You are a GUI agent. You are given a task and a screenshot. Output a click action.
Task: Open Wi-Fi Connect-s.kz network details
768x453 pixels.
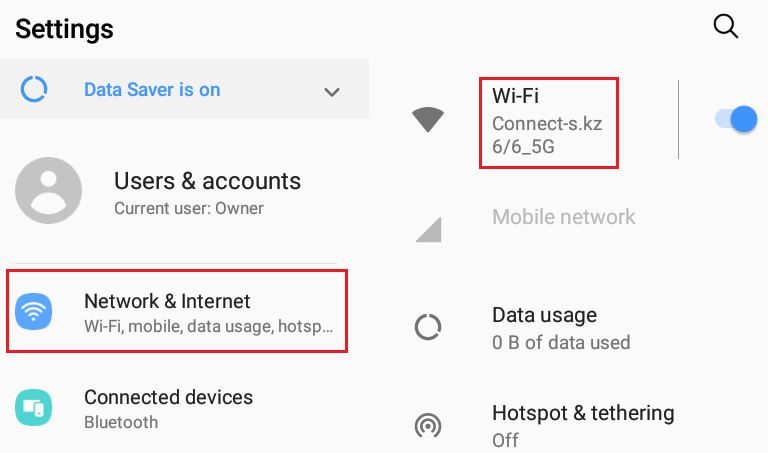(549, 122)
